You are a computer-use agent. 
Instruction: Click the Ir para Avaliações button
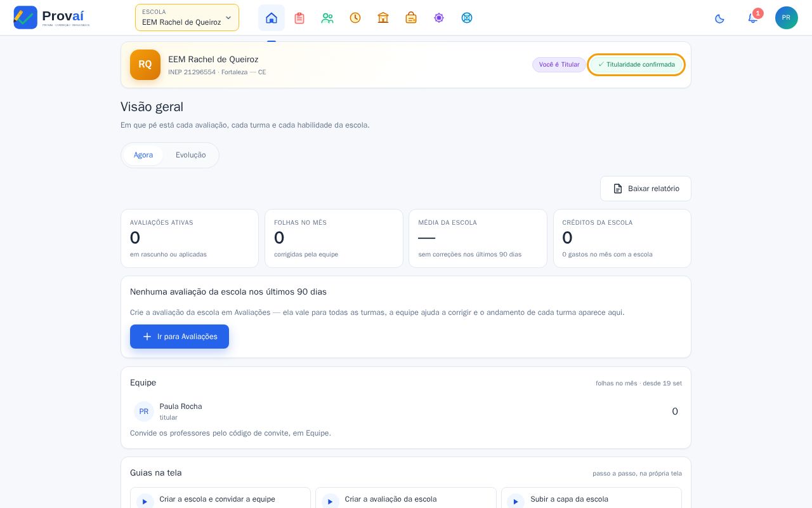180,337
